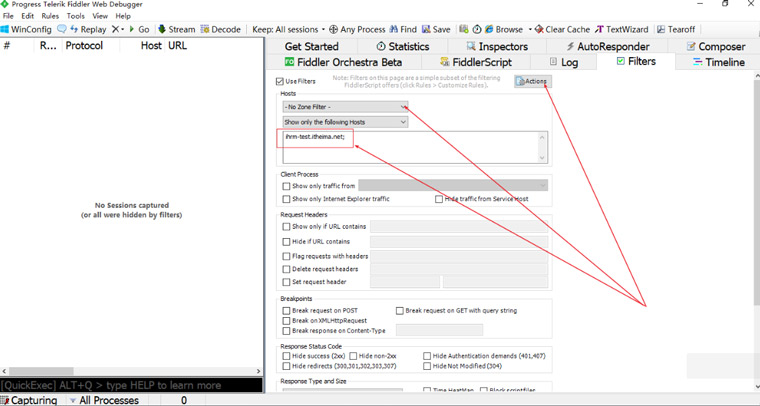
Task: Click the Host column header
Action: [x=151, y=46]
